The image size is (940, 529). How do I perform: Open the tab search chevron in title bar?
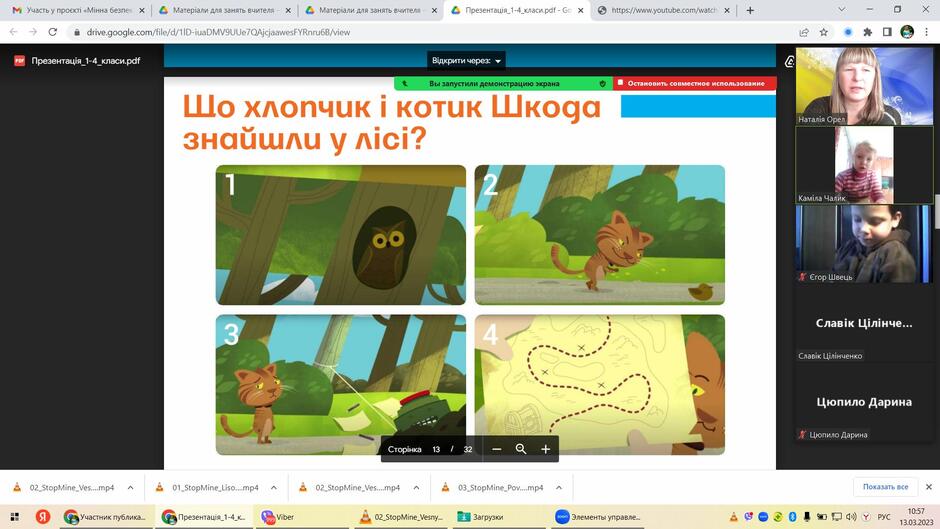(x=841, y=10)
